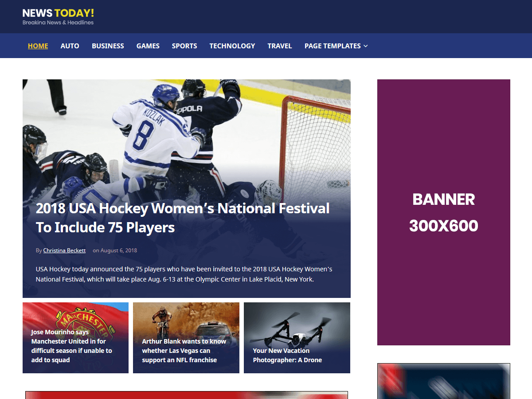Open the Auto category
The height and width of the screenshot is (399, 532).
[x=70, y=46]
